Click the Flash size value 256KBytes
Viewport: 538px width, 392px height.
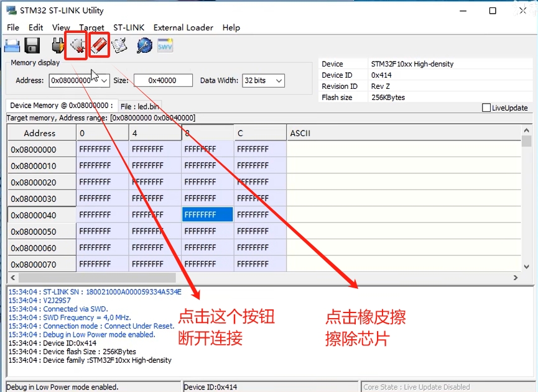(388, 98)
